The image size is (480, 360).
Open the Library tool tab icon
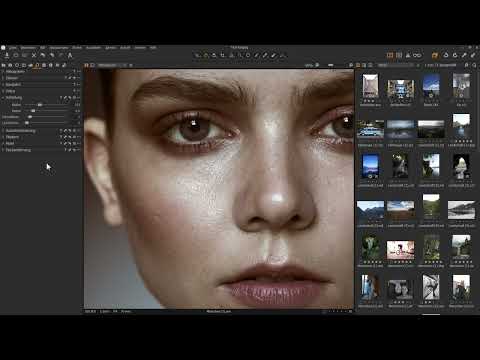tap(4, 65)
